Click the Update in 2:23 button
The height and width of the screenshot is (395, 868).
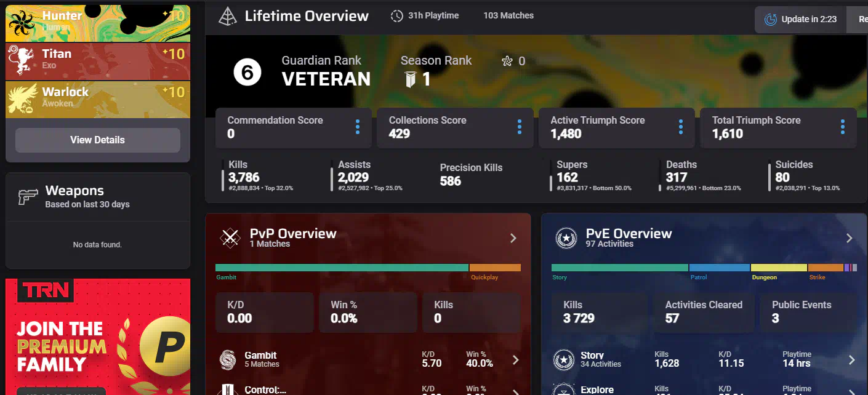pyautogui.click(x=800, y=20)
